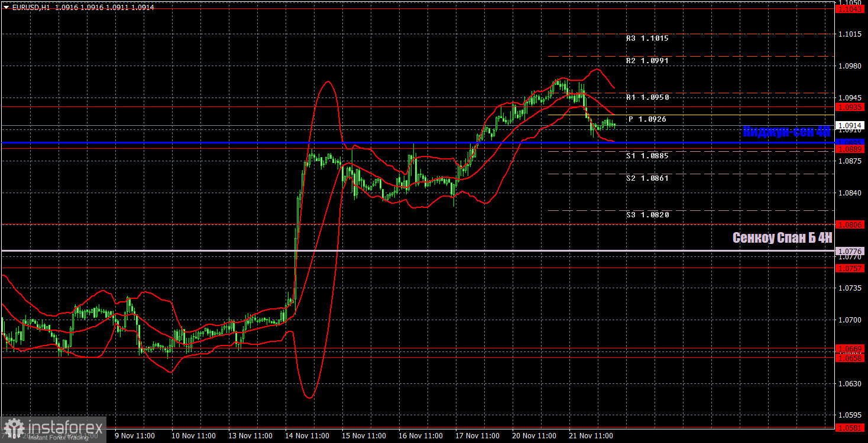Click the red 1.0581 price level tag

point(851,428)
